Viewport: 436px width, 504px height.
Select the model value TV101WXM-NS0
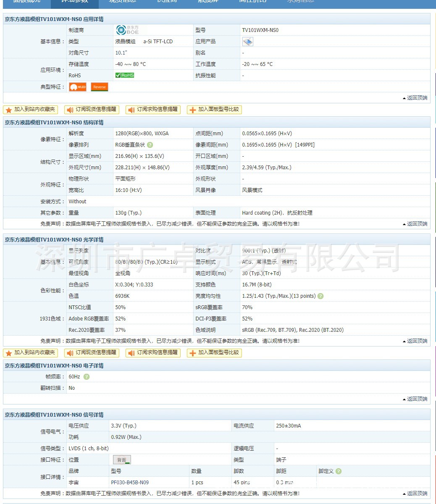pos(260,30)
